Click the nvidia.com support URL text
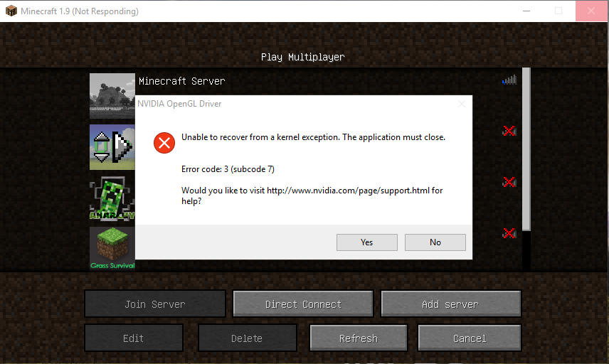Screen dimensions: 609x364 coord(348,191)
